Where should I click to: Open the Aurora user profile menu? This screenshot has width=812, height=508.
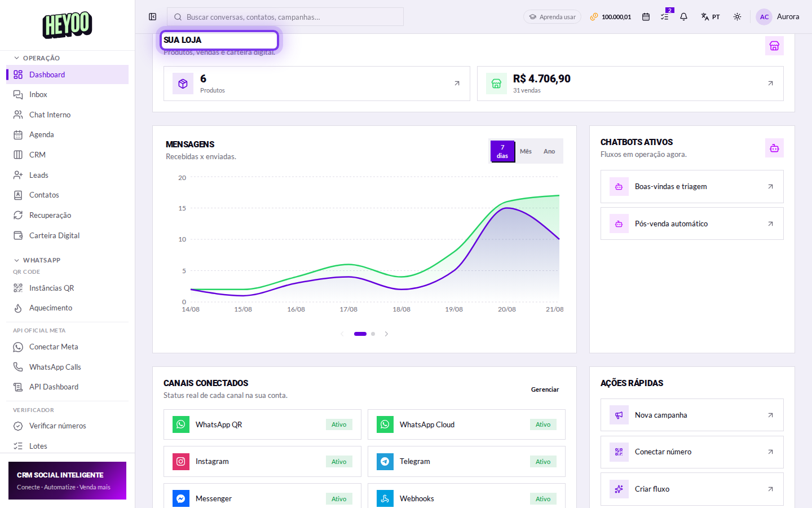point(778,17)
